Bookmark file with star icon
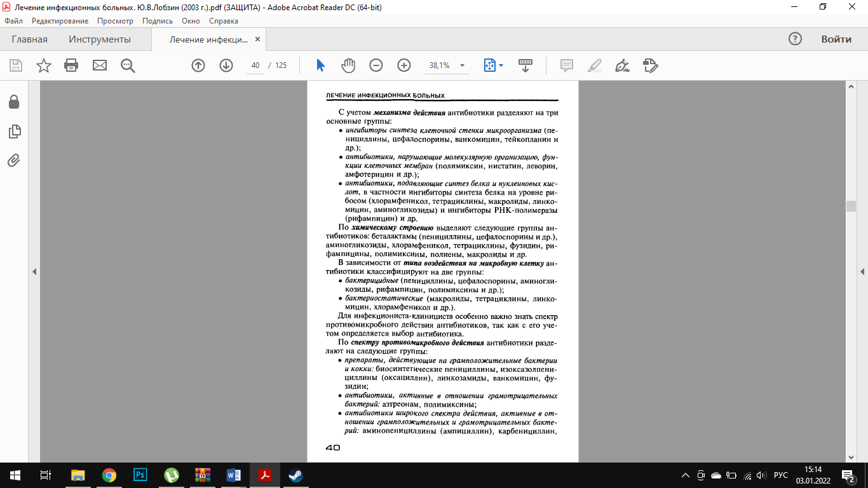This screenshot has height=488, width=868. tap(44, 65)
